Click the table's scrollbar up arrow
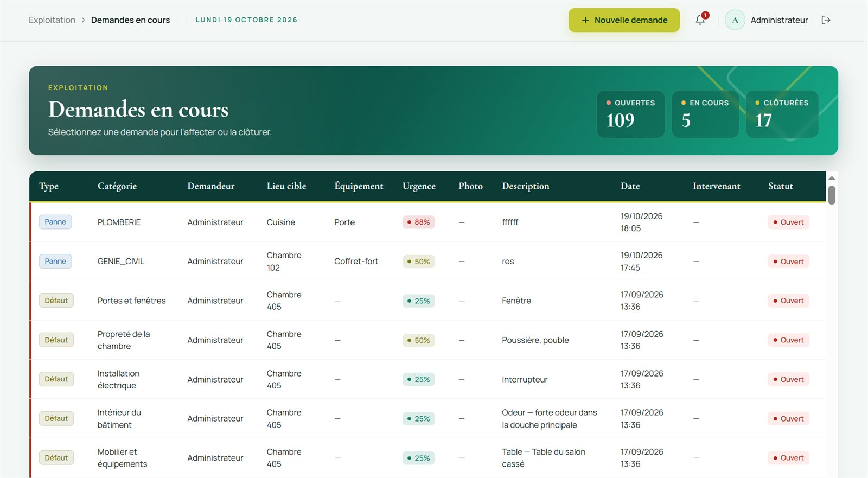Screen dimensions: 868x478 point(832,178)
